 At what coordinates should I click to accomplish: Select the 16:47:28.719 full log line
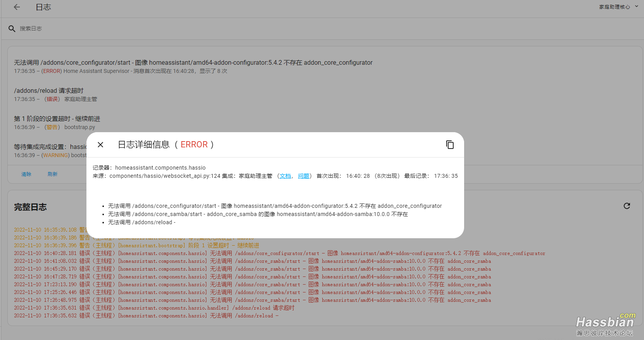[x=252, y=277]
